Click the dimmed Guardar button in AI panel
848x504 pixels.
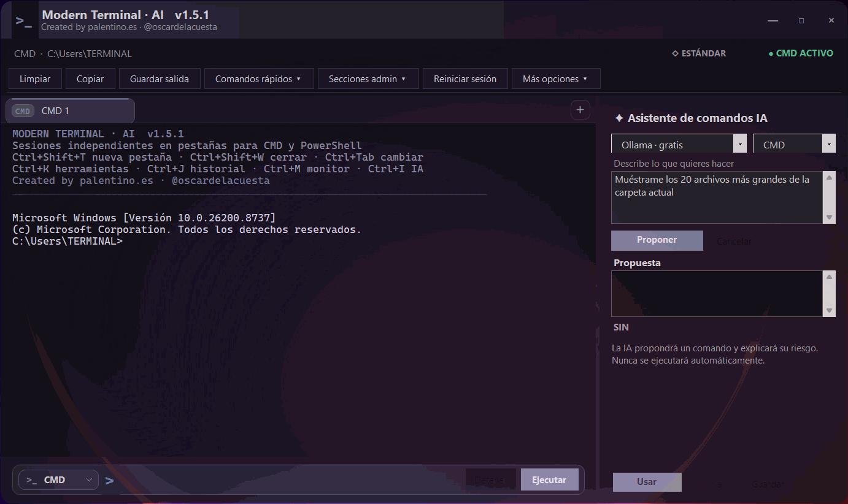pos(768,484)
